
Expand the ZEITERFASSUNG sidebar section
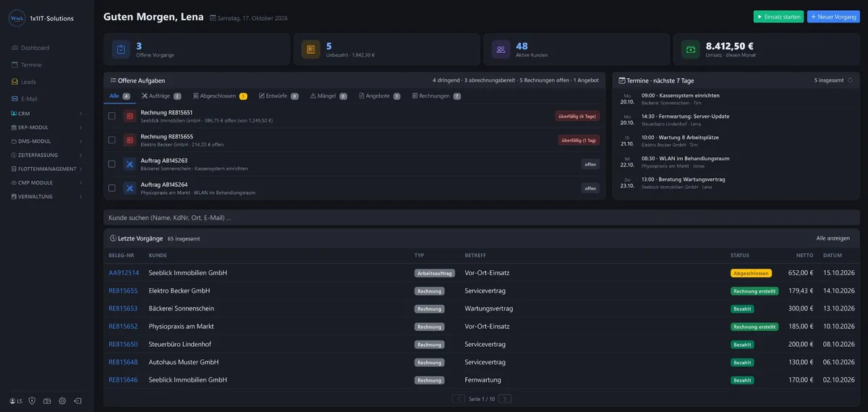[46, 155]
